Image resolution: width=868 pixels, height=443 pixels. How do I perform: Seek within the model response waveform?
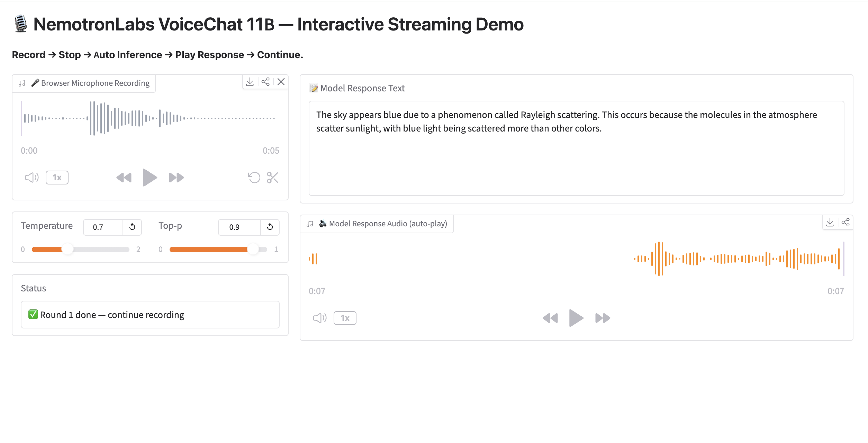577,259
